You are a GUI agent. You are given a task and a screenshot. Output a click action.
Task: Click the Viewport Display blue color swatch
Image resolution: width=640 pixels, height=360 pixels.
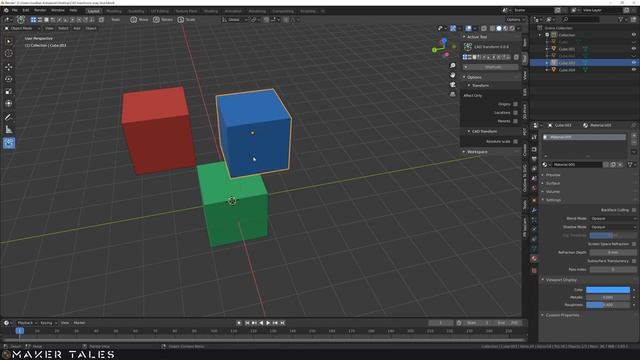(608, 290)
